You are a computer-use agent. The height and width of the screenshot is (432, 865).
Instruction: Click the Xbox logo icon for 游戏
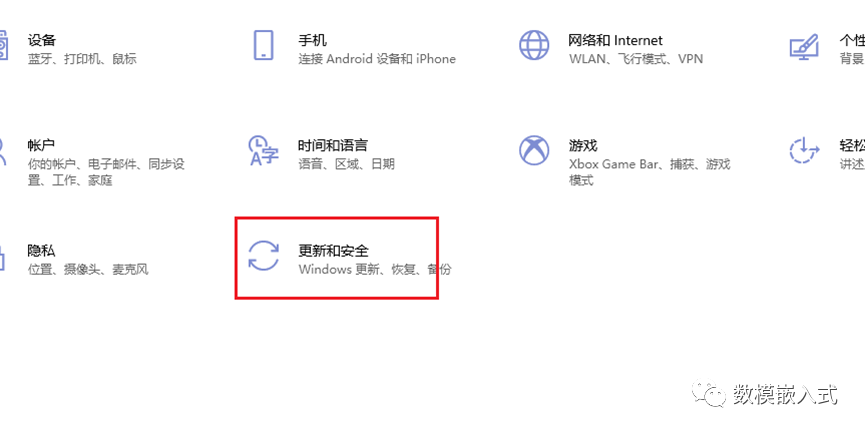(534, 150)
